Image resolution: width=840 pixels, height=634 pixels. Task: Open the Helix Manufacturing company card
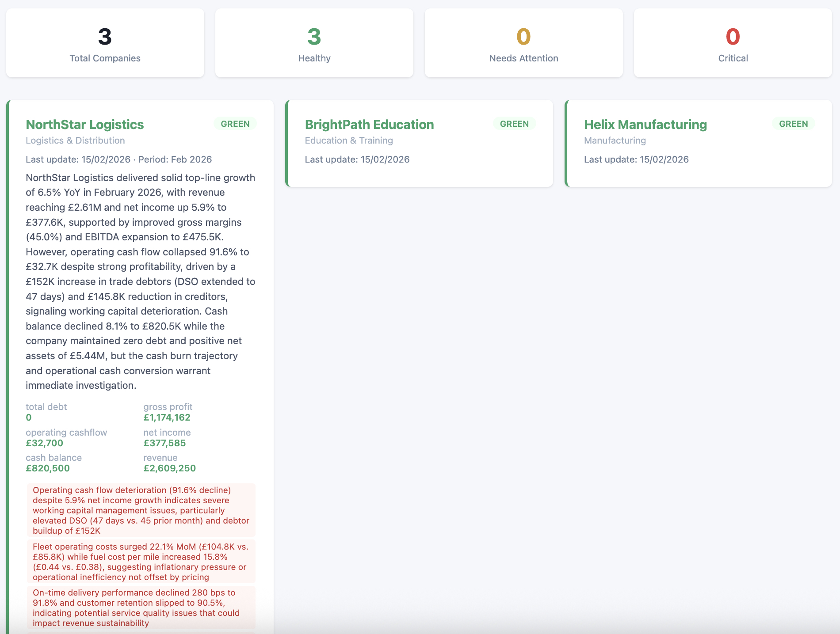[x=645, y=124]
